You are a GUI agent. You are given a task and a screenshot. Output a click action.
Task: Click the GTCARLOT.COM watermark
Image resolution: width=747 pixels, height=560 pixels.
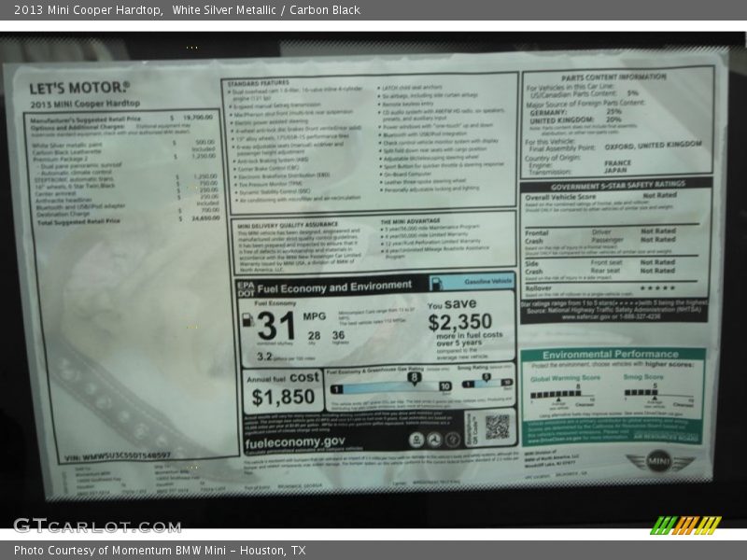coord(97,525)
